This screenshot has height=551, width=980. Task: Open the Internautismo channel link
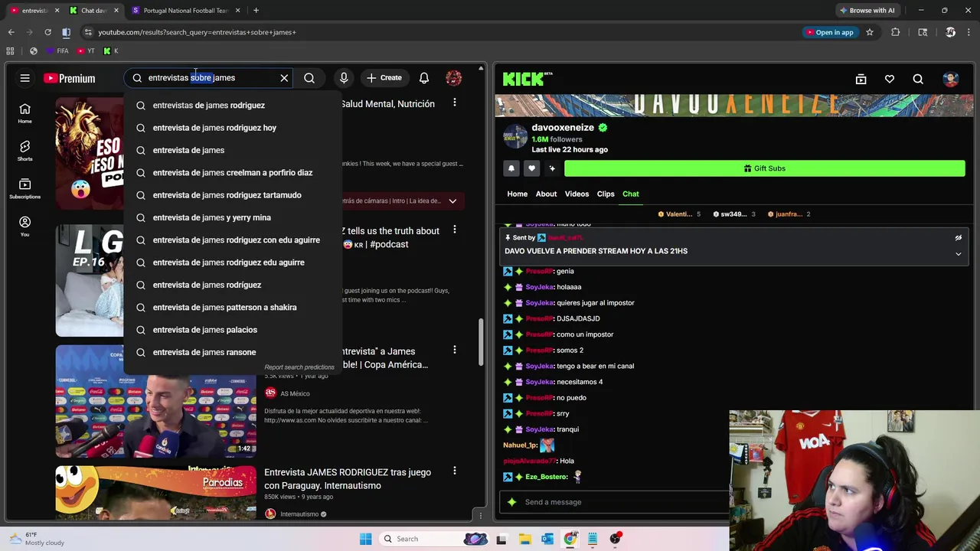(299, 514)
